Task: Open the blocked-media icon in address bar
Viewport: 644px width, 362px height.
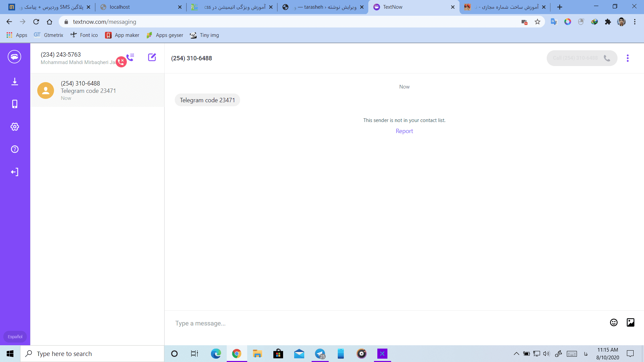Action: point(524,22)
